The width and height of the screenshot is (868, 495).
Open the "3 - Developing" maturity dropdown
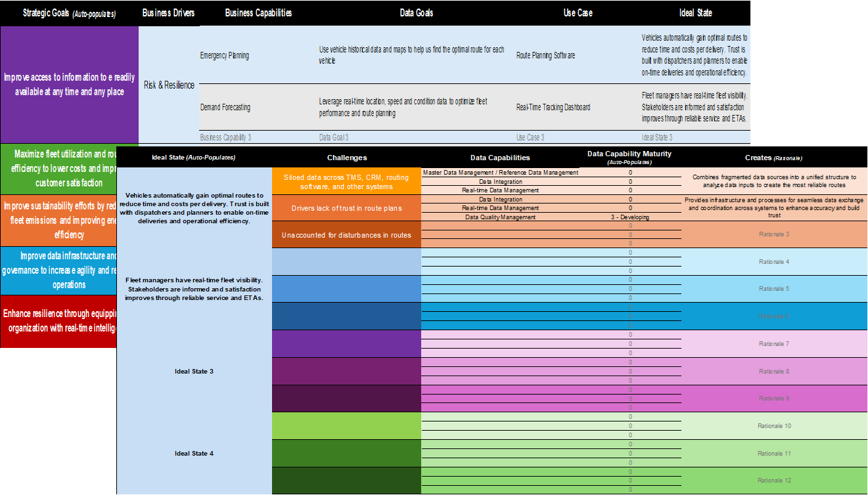(x=629, y=216)
